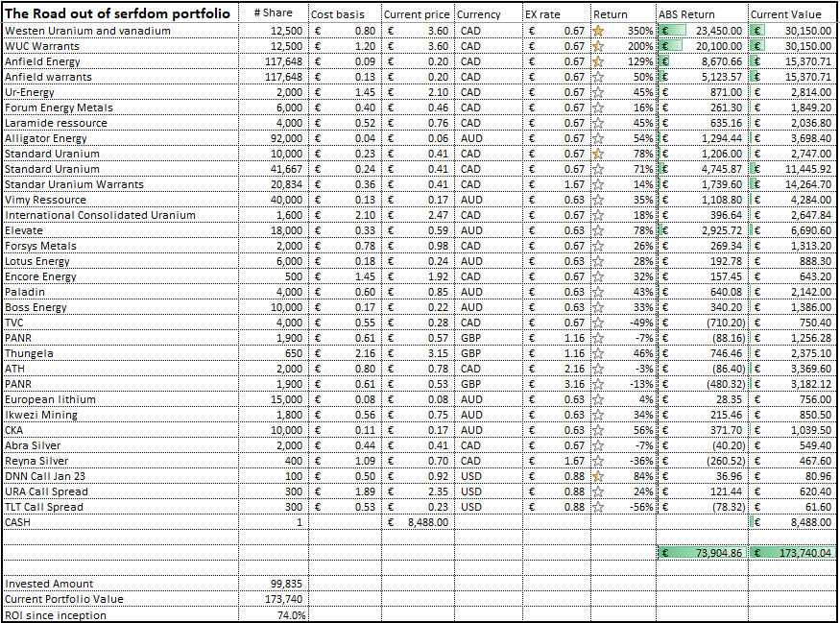The width and height of the screenshot is (840, 623).
Task: Select the 2.47 current price cell
Action: (418, 215)
